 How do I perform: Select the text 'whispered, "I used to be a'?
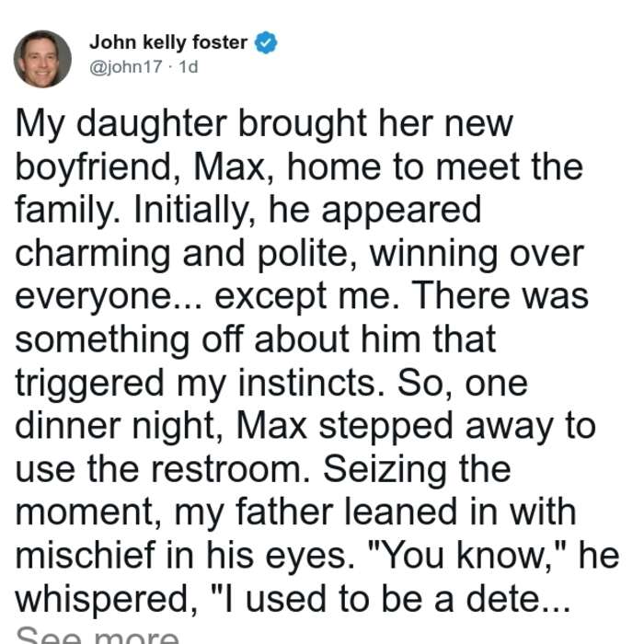[x=235, y=600]
